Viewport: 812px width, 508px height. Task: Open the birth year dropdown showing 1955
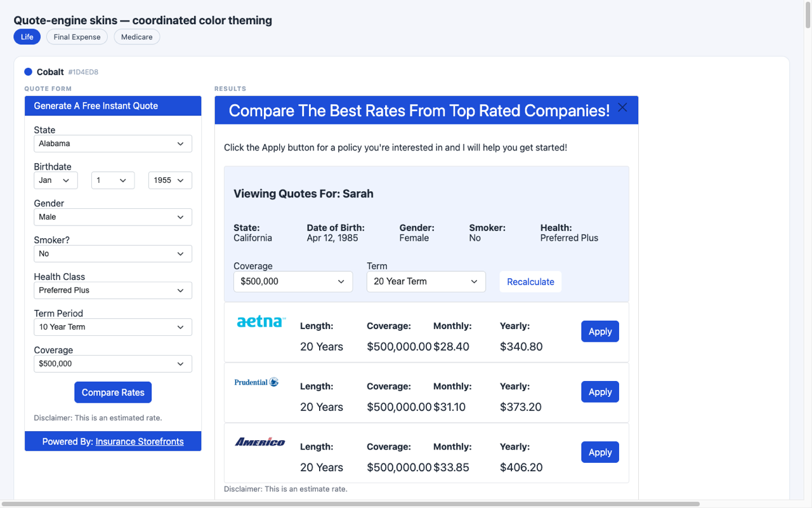[170, 180]
